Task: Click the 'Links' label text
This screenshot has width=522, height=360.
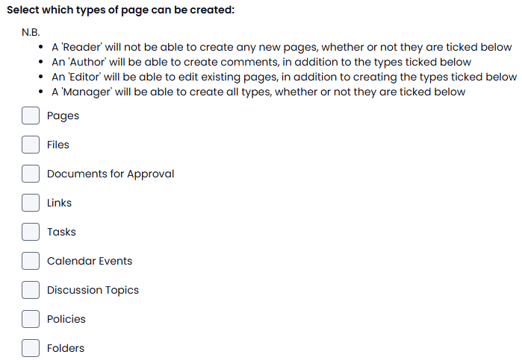Action: click(59, 203)
